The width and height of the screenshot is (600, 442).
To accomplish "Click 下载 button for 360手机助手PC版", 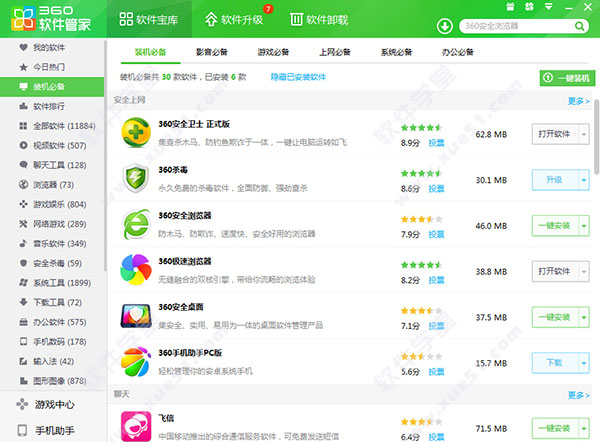I will (555, 363).
